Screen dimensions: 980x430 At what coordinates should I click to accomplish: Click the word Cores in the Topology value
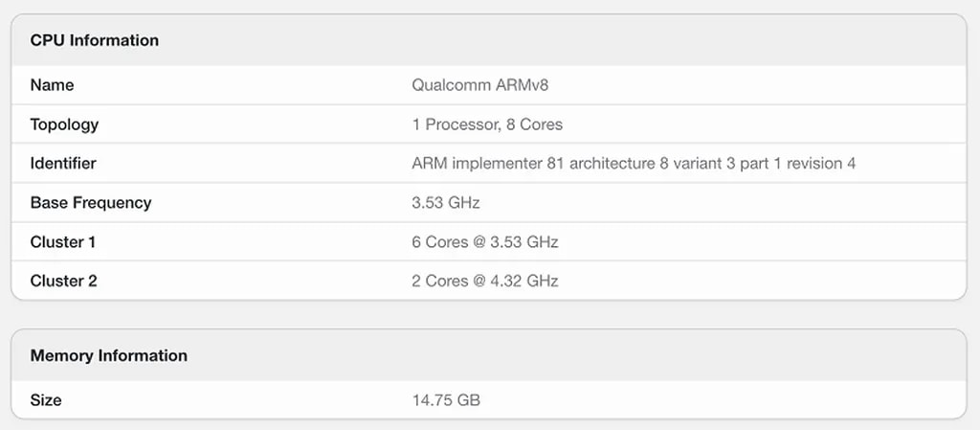coord(541,124)
